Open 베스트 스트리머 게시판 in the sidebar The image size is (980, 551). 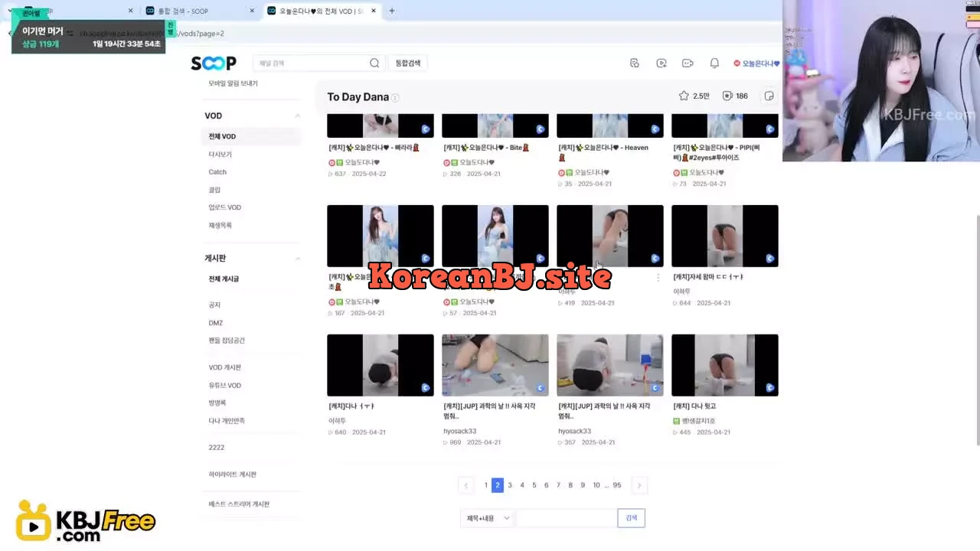[x=239, y=504]
